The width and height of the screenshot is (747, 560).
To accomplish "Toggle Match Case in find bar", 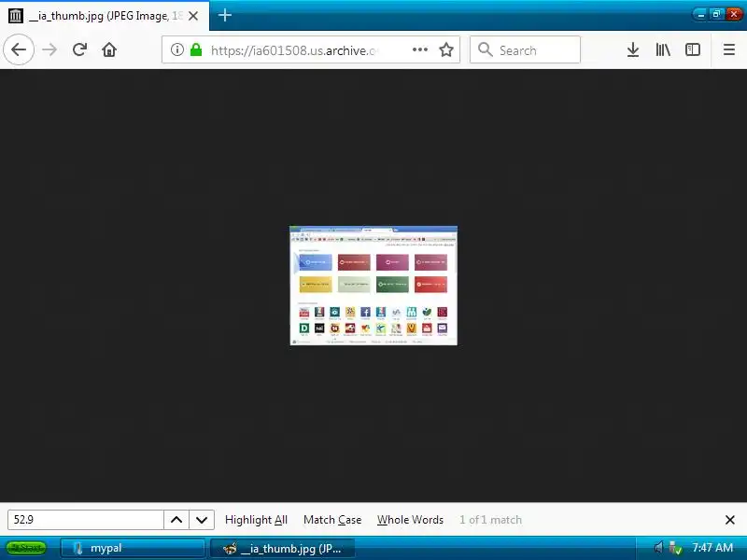I will pos(332,520).
